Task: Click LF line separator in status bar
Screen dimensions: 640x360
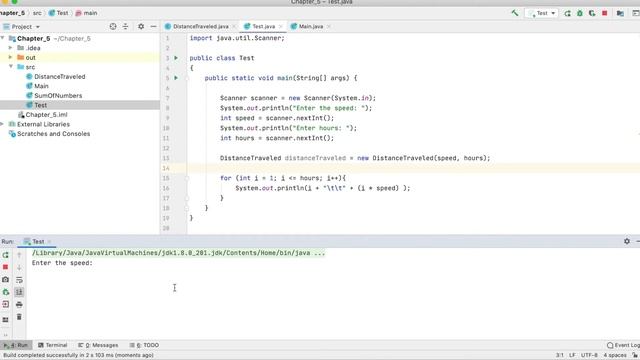Action: click(572, 356)
